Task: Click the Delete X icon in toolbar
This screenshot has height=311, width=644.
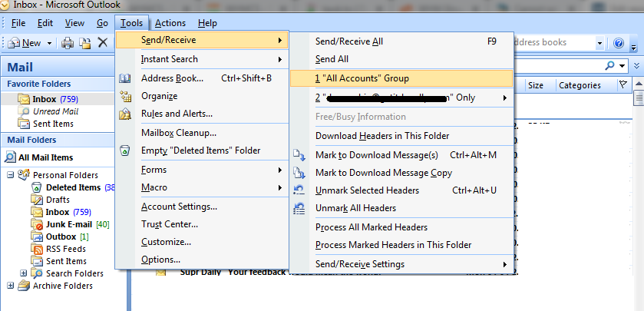Action: (x=102, y=42)
